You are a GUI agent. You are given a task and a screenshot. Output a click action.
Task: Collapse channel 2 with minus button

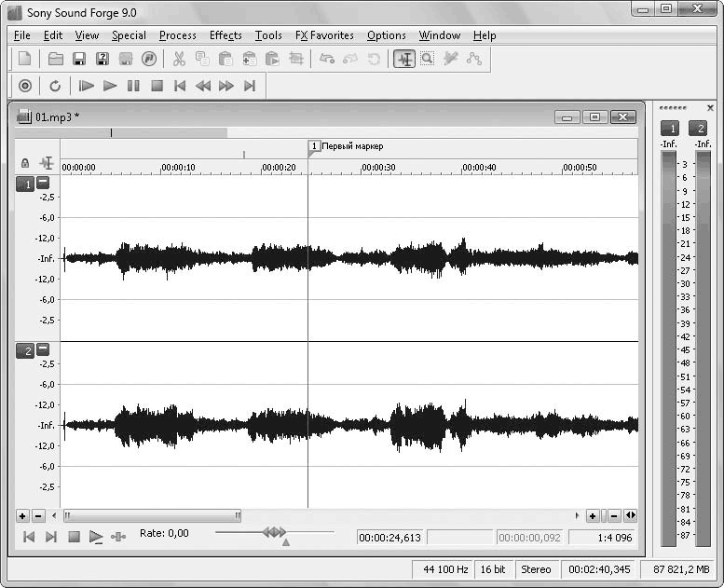point(43,349)
